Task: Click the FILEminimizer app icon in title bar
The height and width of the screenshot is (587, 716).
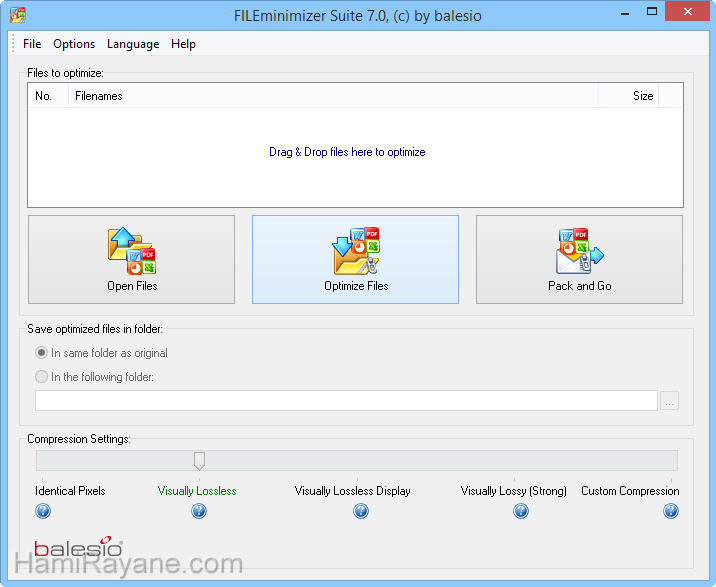Action: click(17, 16)
